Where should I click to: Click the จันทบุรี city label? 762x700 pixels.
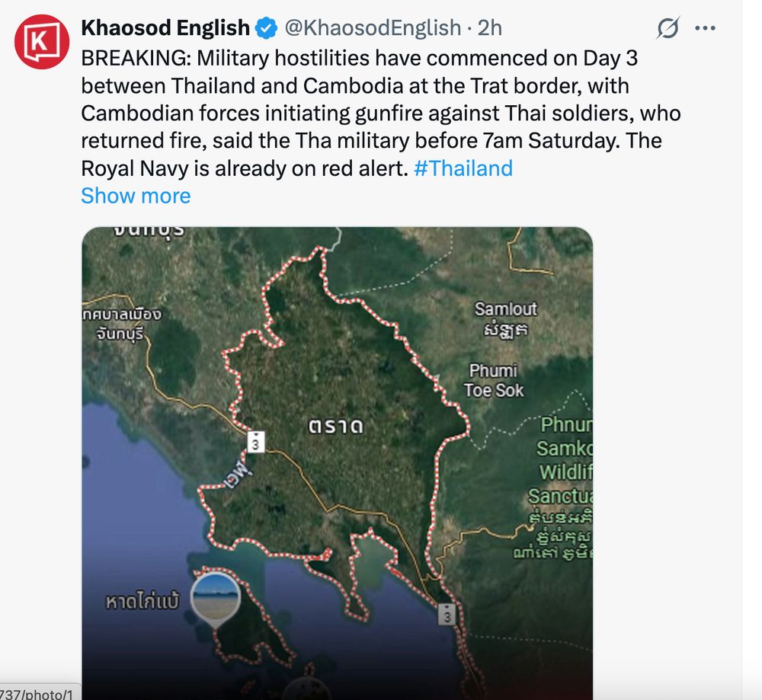click(121, 324)
